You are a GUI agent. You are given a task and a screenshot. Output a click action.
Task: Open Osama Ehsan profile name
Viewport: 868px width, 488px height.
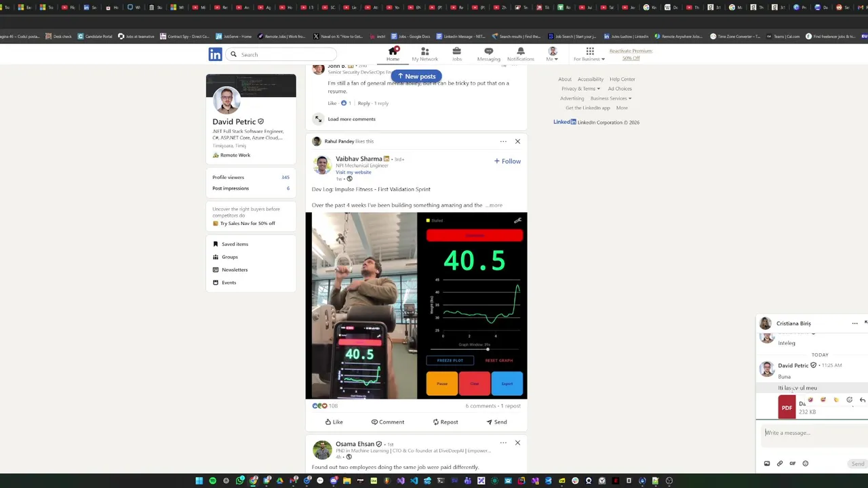pyautogui.click(x=355, y=444)
